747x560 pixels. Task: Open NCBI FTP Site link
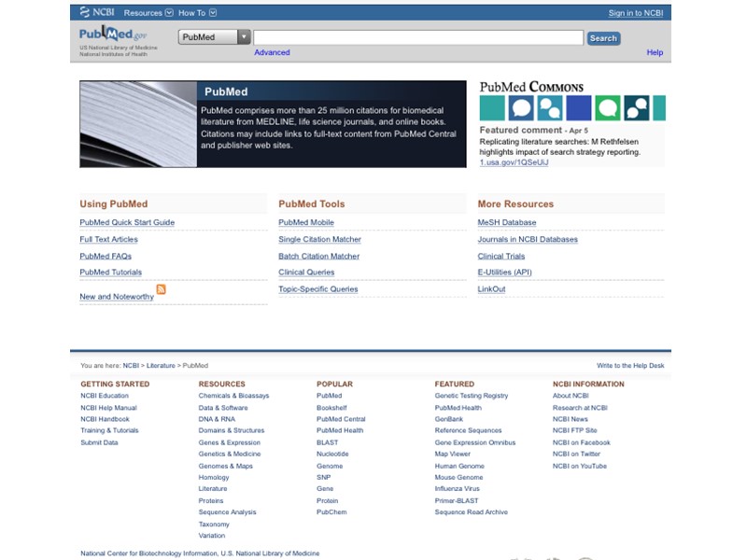575,430
